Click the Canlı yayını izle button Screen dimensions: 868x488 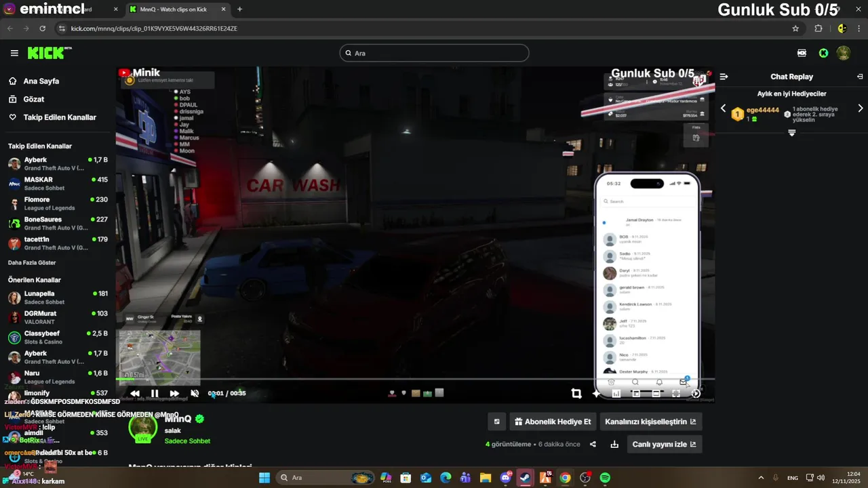coord(664,445)
